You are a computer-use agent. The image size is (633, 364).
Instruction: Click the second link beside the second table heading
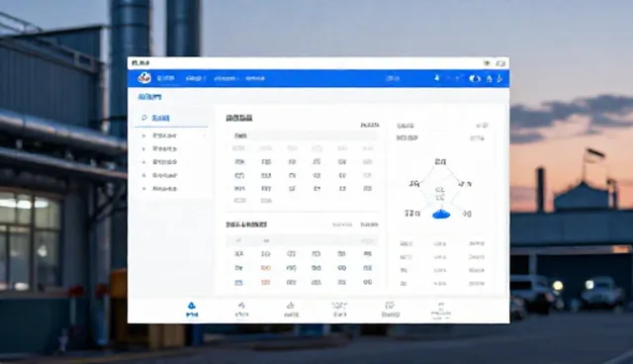(369, 225)
